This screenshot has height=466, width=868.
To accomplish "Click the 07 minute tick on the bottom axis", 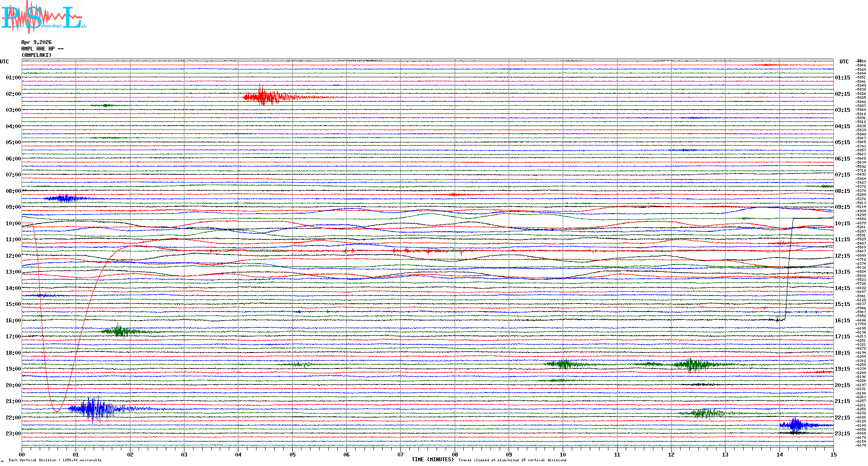I will [400, 454].
